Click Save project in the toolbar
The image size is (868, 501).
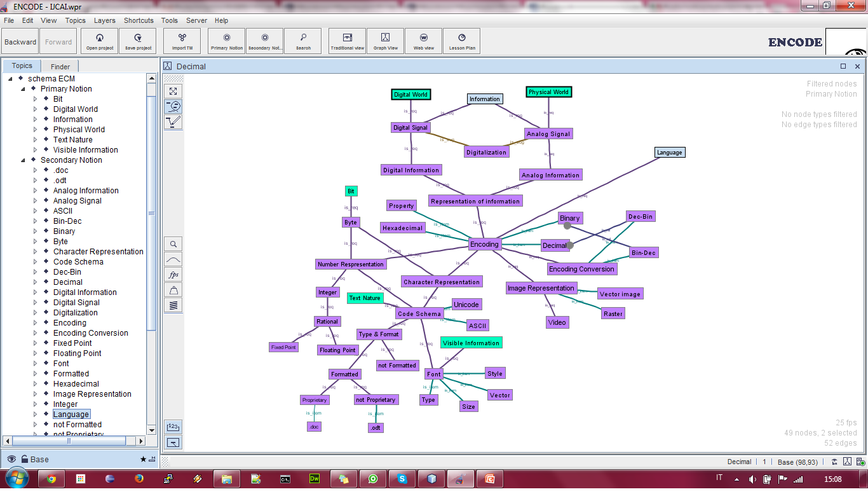tap(137, 41)
